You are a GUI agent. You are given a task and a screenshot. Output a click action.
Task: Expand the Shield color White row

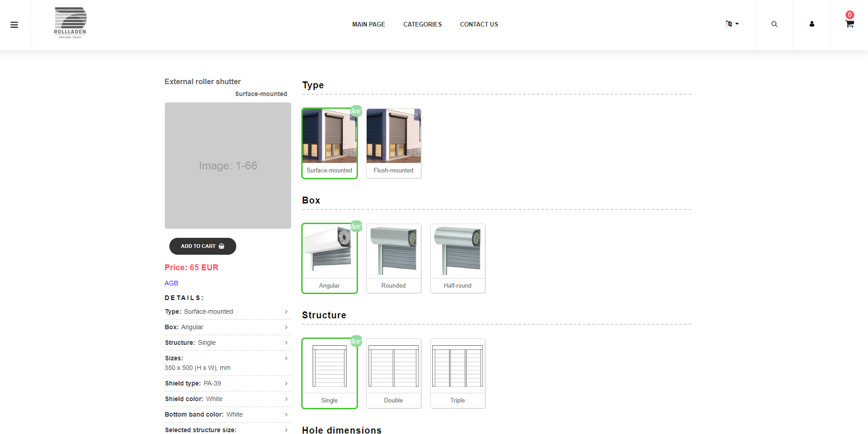tap(228, 399)
